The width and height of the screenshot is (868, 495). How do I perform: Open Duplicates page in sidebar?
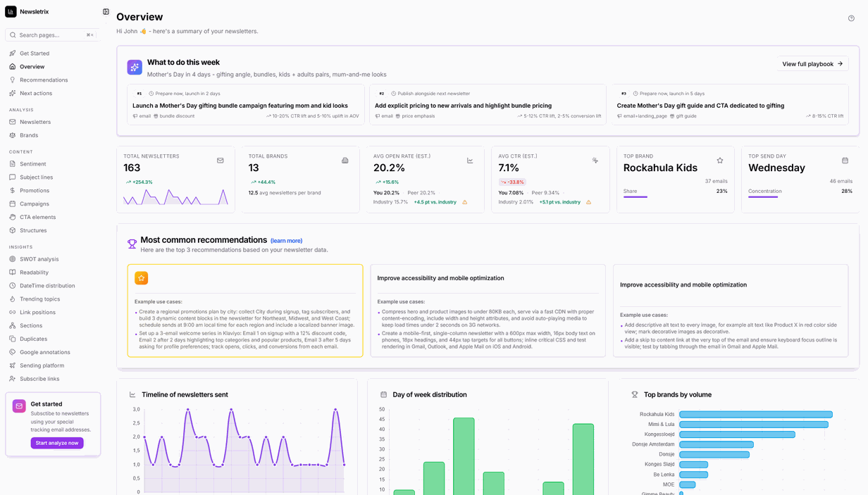coord(33,339)
